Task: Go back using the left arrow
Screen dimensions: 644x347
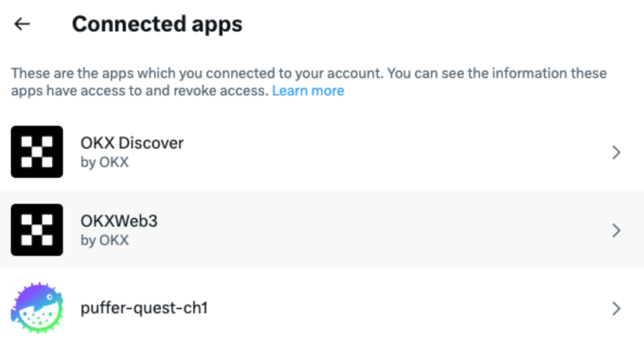Action: tap(22, 24)
